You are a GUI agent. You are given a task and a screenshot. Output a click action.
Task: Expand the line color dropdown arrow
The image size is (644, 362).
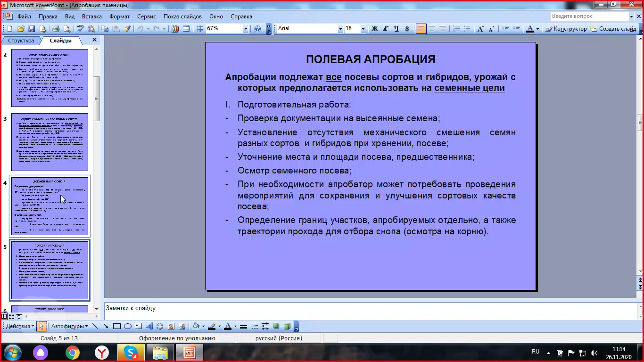[219, 326]
